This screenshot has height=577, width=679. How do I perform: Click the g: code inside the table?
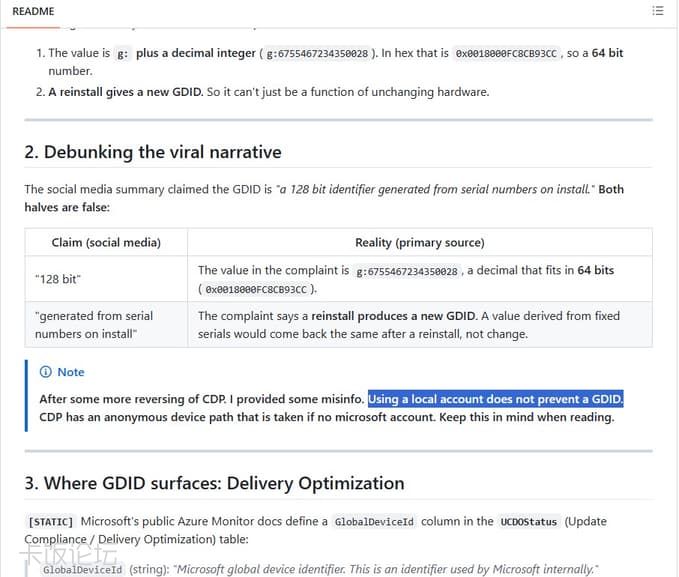pos(407,271)
